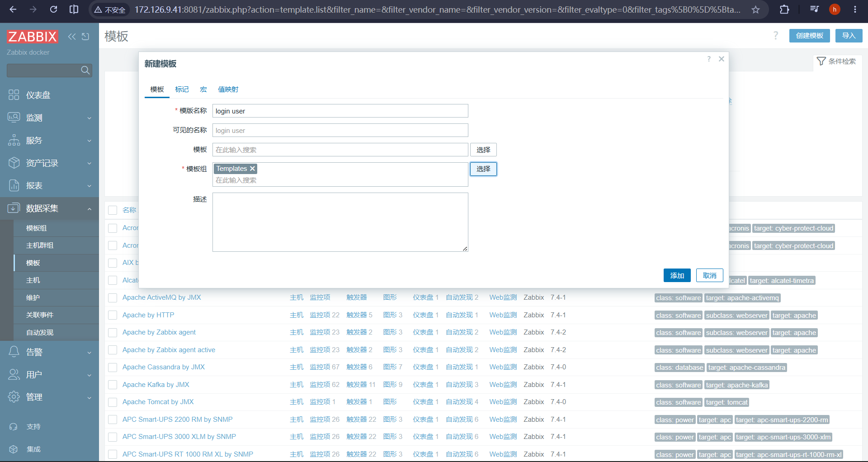Click 选择 button next to 模板 field
This screenshot has height=462, width=868.
click(x=483, y=150)
